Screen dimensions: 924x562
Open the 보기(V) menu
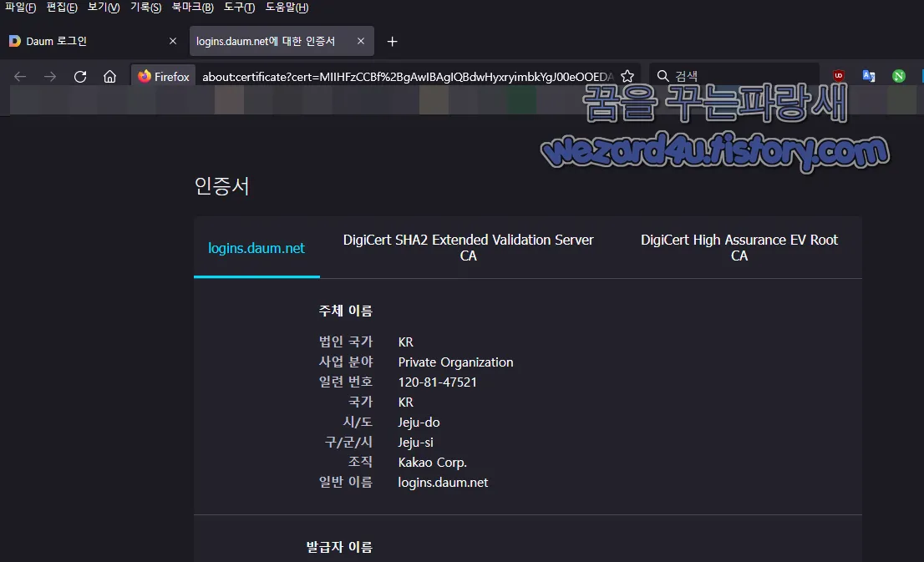(x=104, y=7)
